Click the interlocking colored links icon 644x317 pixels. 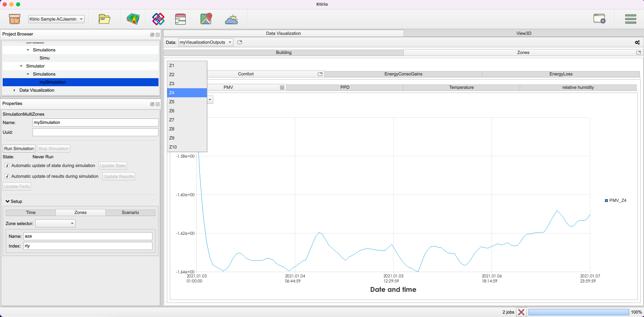click(x=158, y=19)
